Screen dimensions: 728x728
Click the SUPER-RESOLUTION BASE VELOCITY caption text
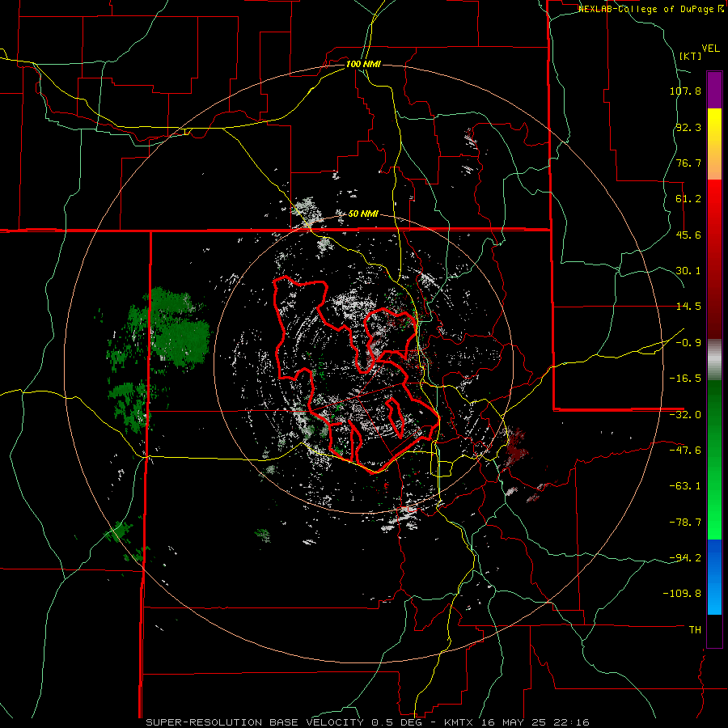coord(257,722)
